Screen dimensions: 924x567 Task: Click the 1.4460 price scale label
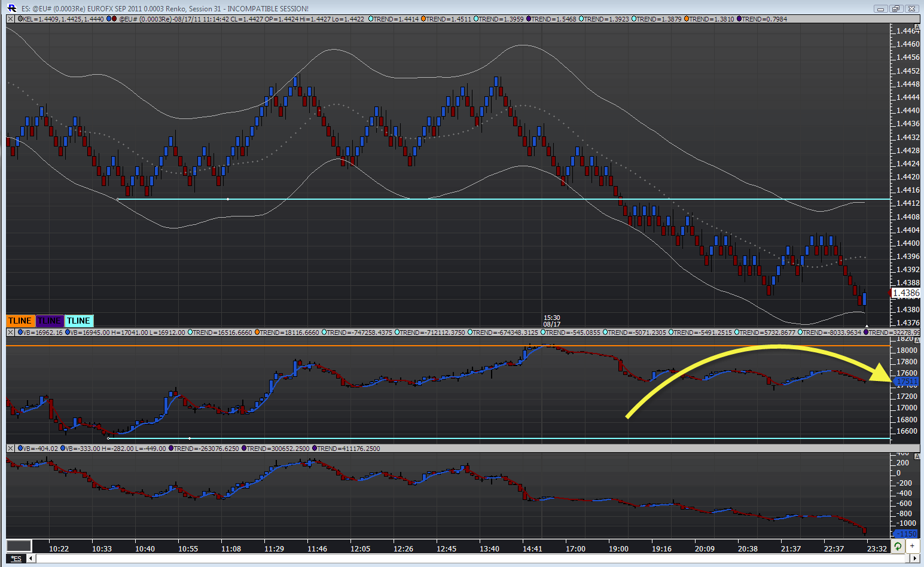(908, 44)
